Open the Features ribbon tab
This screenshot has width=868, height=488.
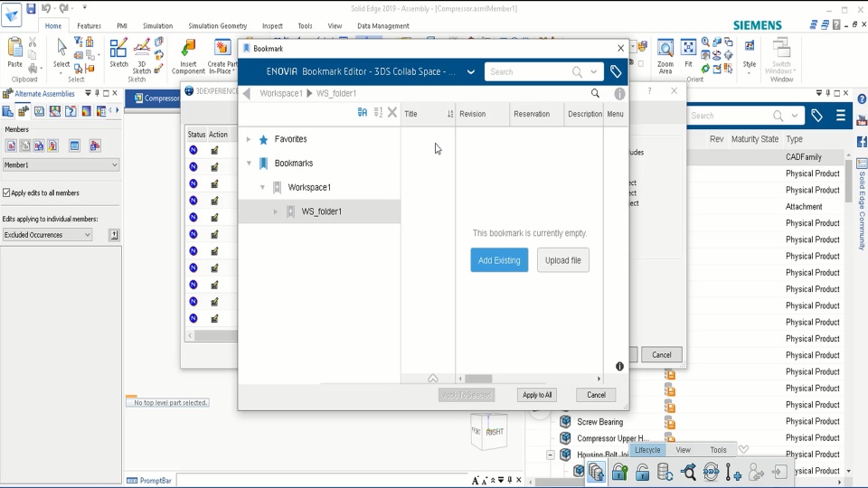tap(90, 26)
